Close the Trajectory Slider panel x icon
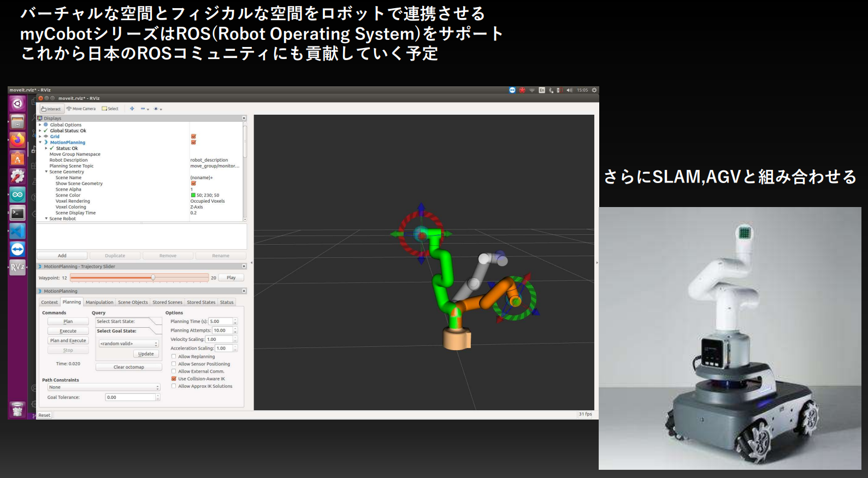The width and height of the screenshot is (868, 478). point(244,267)
